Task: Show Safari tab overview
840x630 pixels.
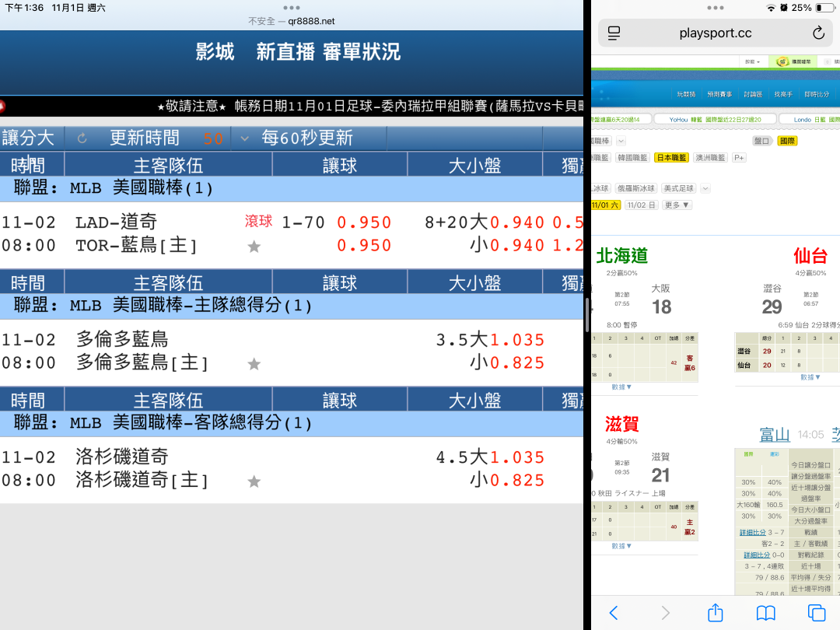Action: coord(816,612)
